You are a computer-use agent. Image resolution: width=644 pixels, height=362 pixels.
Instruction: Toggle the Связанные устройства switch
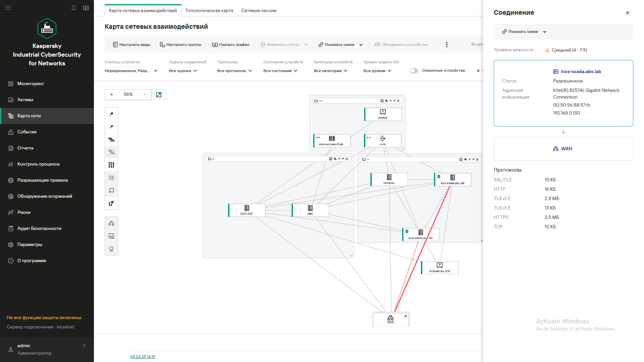pyautogui.click(x=414, y=71)
